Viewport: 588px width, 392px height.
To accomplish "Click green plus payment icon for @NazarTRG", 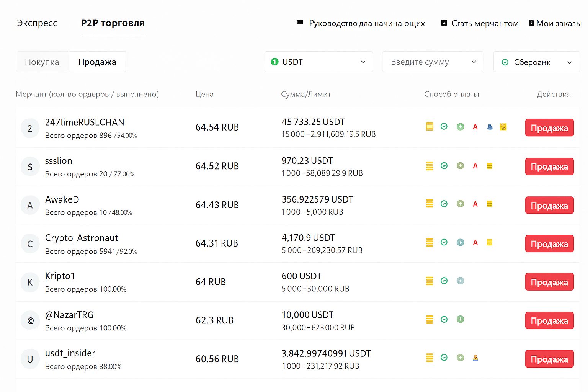I will 461,319.
